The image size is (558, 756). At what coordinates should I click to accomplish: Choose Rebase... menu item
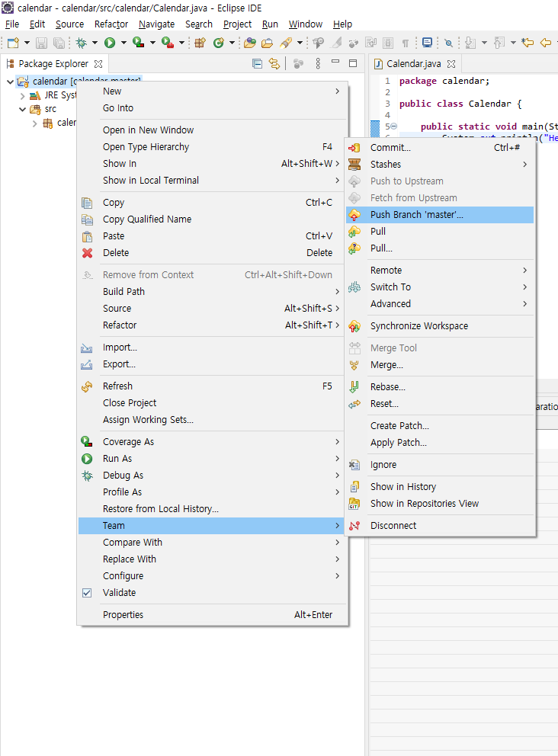(x=440, y=386)
